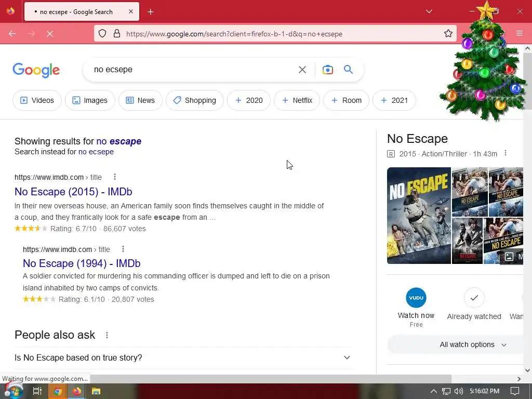Open the site security shield icon
532x399 pixels.
(102, 33)
